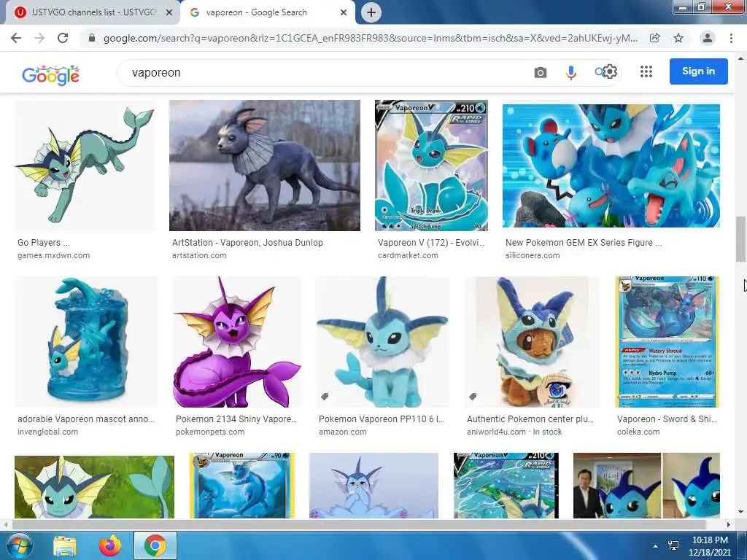This screenshot has height=560, width=747.
Task: Click the share page icon in the address bar
Action: 655,38
